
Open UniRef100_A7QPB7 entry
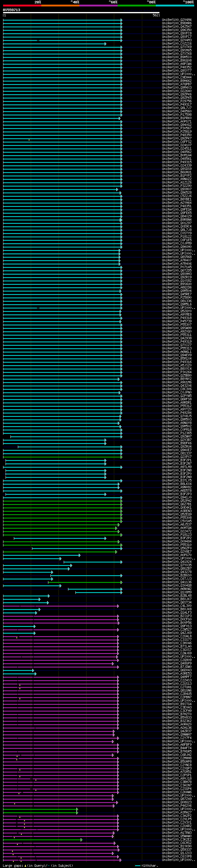click(177, 84)
